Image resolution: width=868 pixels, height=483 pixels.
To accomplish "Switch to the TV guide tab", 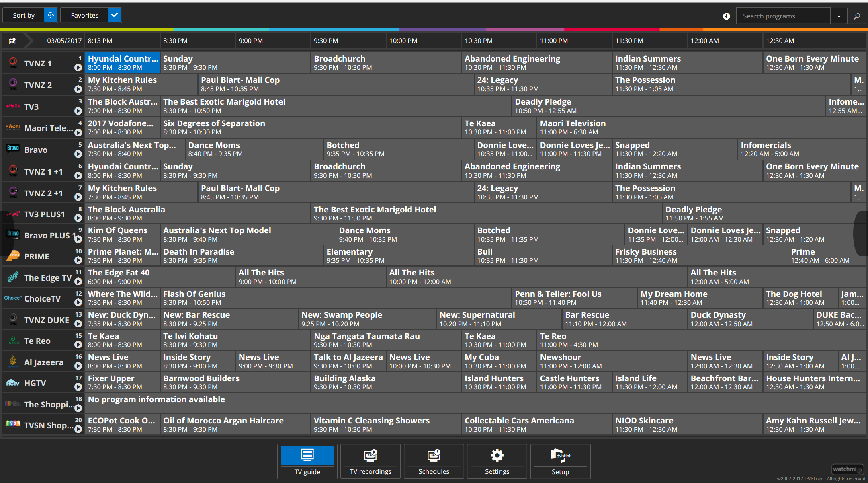I will click(307, 461).
